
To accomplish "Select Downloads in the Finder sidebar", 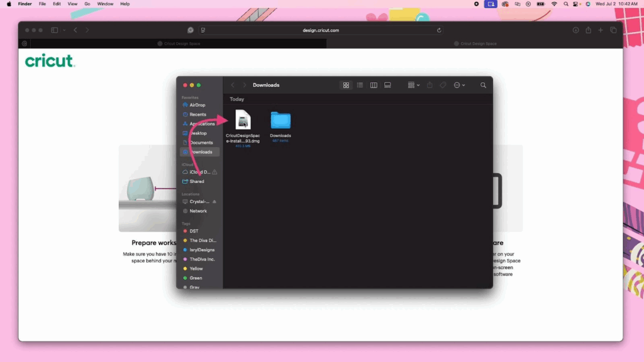I will (199, 152).
